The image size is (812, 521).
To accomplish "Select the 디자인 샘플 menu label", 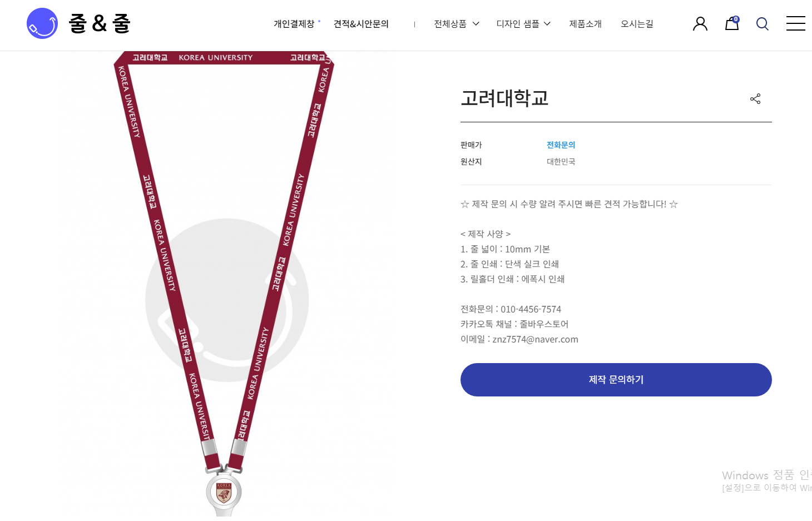I will [518, 24].
